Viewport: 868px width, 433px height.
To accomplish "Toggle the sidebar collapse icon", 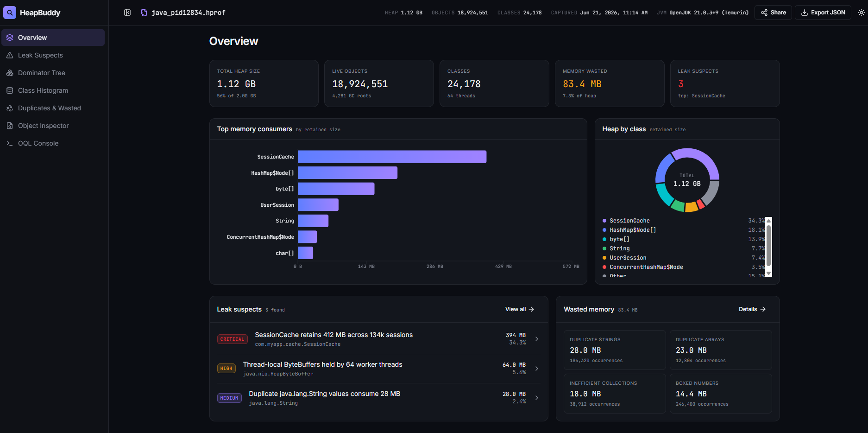I will coord(127,13).
